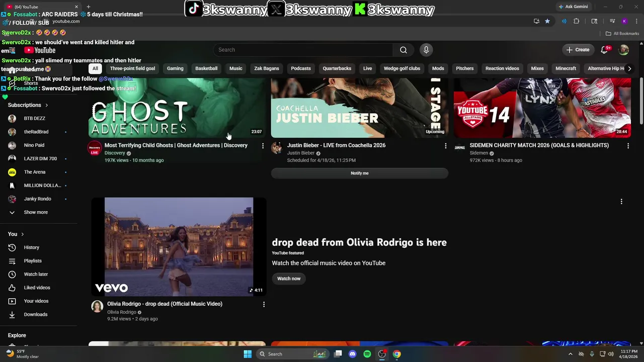Screen dimensions: 644x362
Task: Open options for Ghost Adventures video
Action: 263,146
